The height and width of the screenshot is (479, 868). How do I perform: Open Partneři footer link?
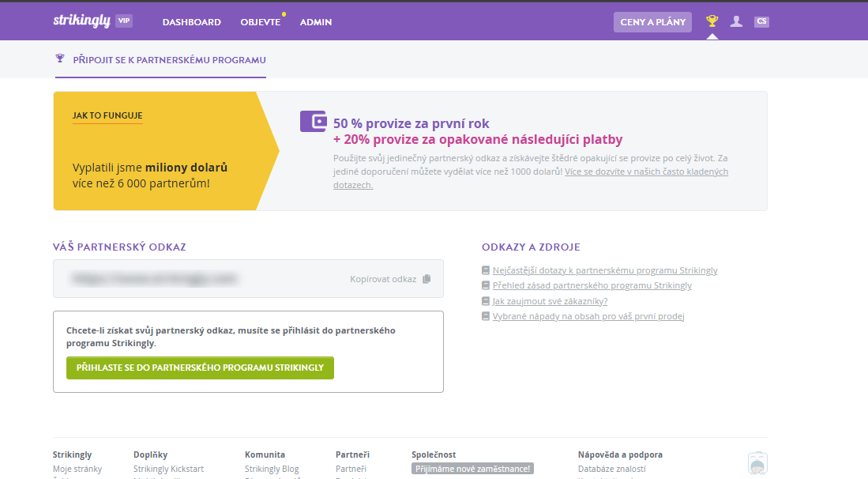tap(351, 469)
